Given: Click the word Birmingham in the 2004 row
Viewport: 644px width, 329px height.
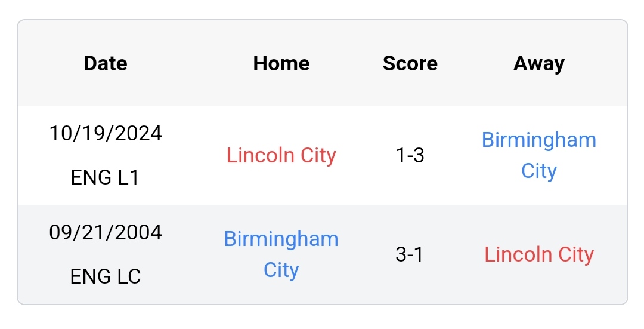Looking at the screenshot, I should coord(281,239).
